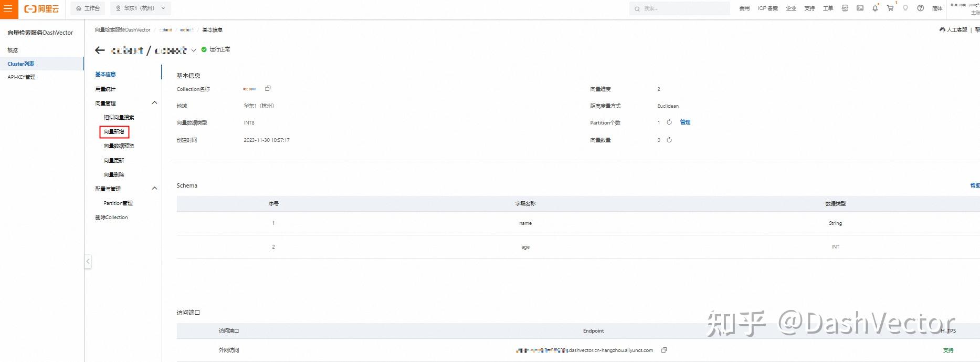The height and width of the screenshot is (362, 980).
Task: Open the hamburger main menu
Action: point(7,8)
